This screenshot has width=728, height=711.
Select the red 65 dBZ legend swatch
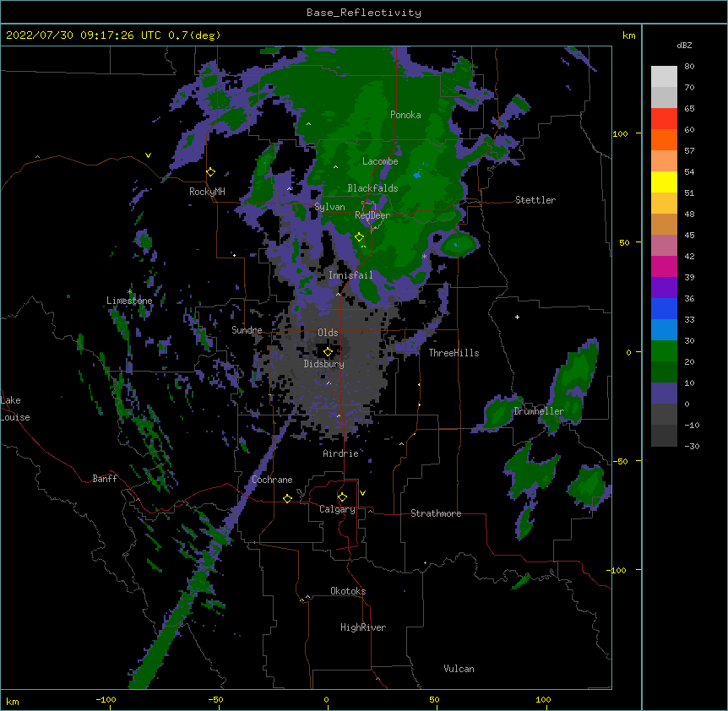coord(664,118)
